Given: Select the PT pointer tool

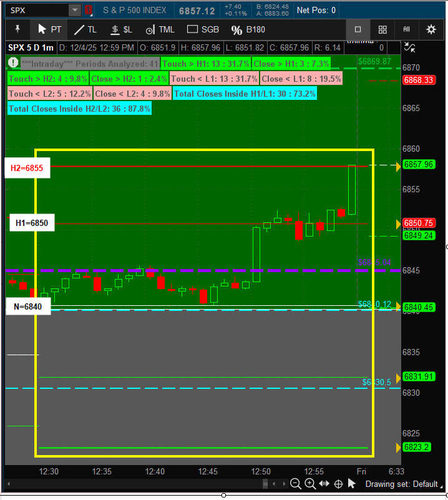Looking at the screenshot, I should tap(50, 29).
